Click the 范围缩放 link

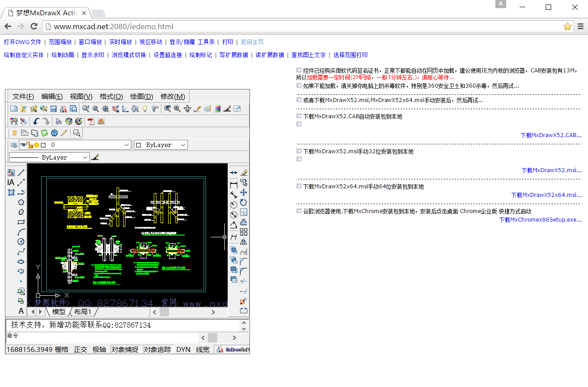point(60,42)
